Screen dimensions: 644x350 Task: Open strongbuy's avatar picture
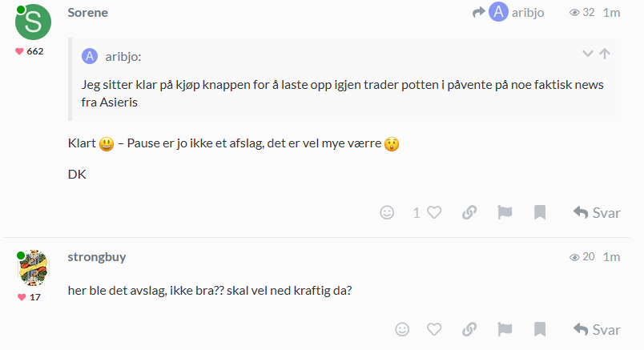click(34, 268)
